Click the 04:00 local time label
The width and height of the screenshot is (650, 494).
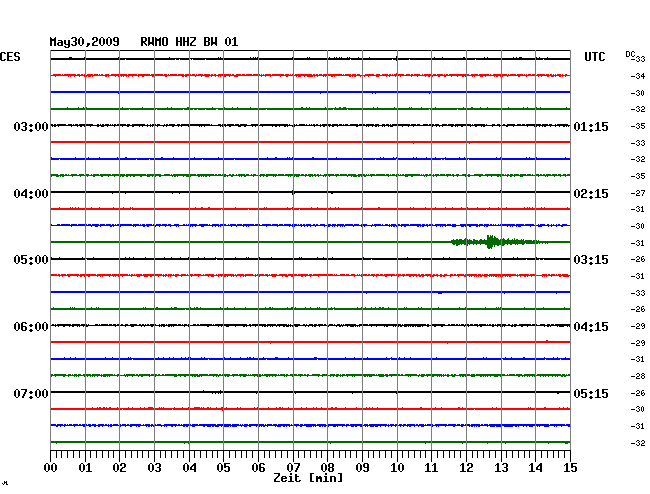click(31, 194)
